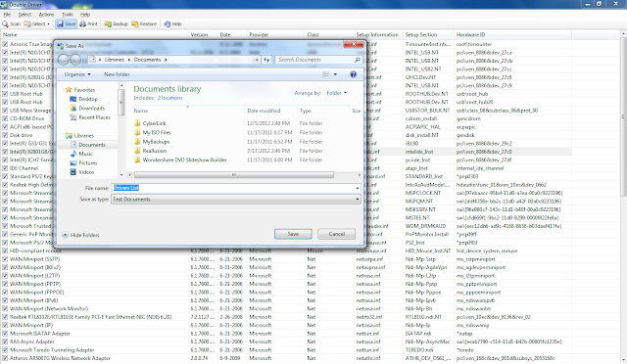The image size is (627, 364).
Task: Select Downloads in Favorites
Action: click(x=91, y=109)
